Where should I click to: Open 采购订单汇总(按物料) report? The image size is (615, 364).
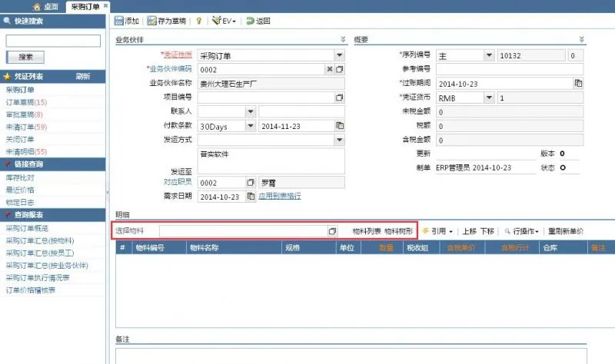pos(40,240)
